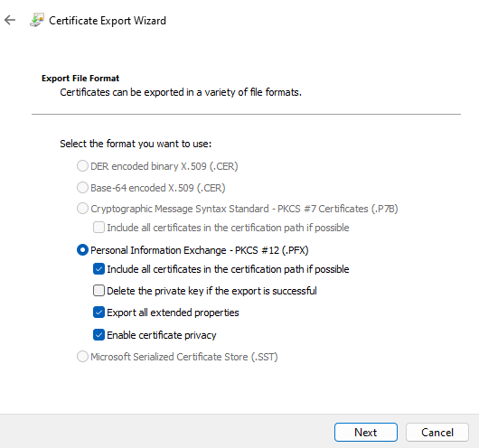This screenshot has height=448, width=479.
Task: Click the 'Certificates can be exported' description text
Action: (181, 92)
